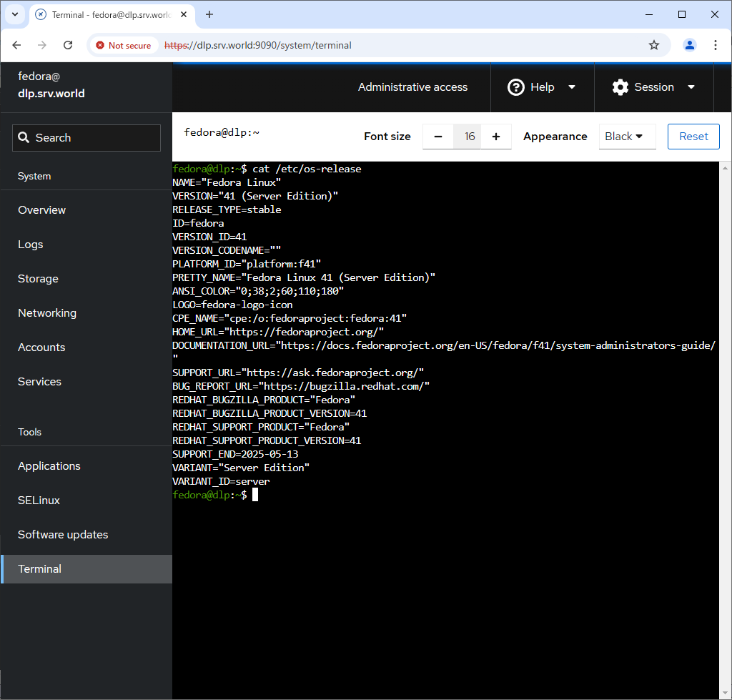Reload the page with the refresh icon
The width and height of the screenshot is (732, 700).
[68, 45]
